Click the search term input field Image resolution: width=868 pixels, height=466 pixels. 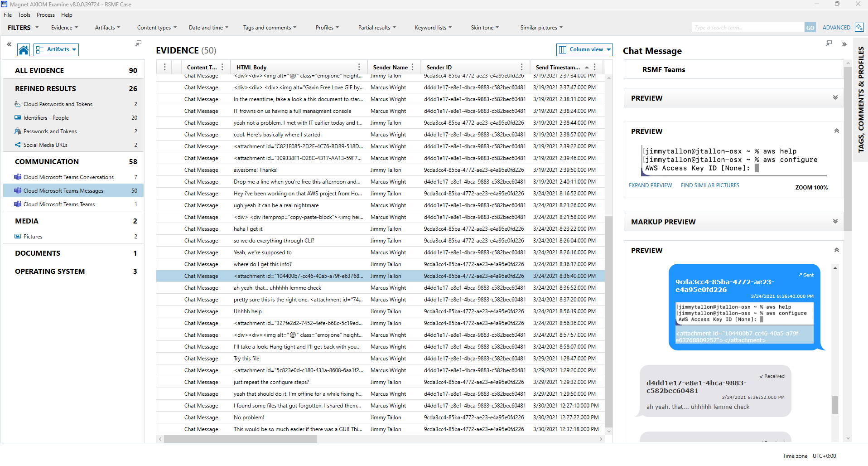[x=747, y=28]
